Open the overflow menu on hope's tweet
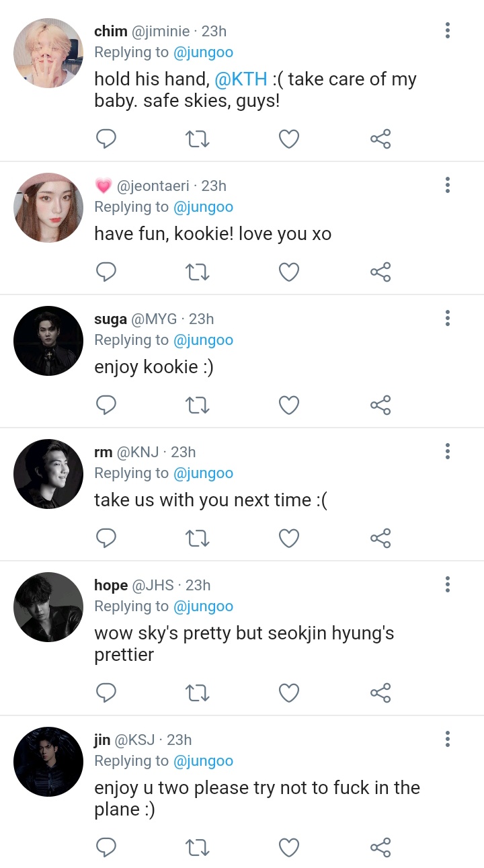 (448, 584)
